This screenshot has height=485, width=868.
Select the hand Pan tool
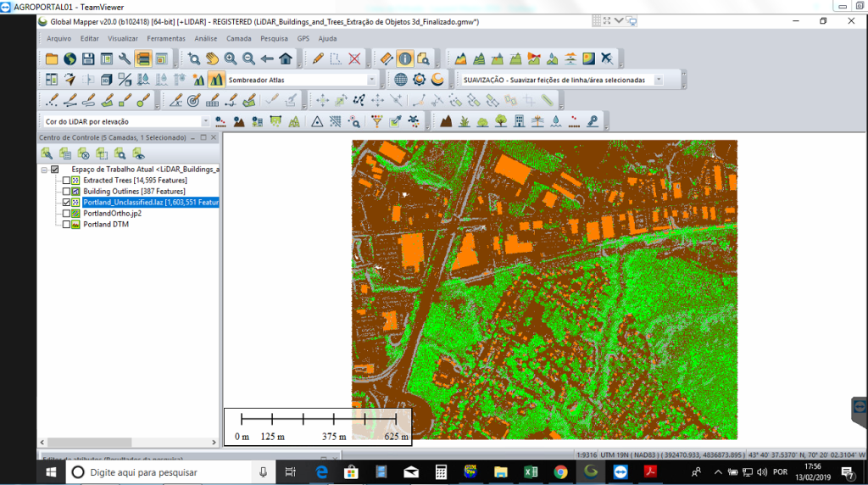212,59
